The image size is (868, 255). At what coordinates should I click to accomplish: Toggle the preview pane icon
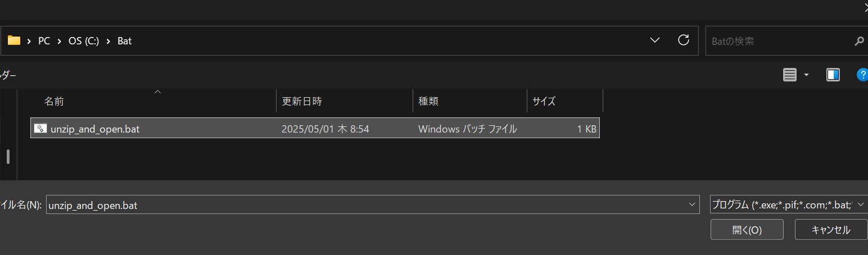click(x=833, y=75)
